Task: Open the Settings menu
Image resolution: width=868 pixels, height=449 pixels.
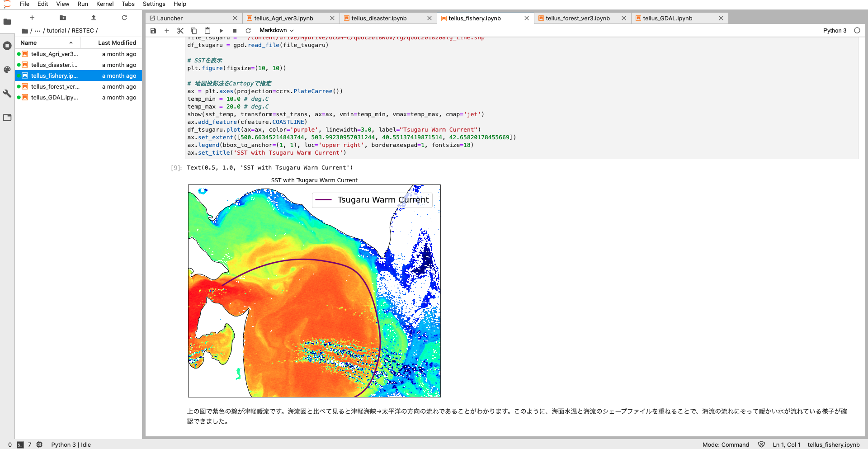Action: [x=154, y=4]
